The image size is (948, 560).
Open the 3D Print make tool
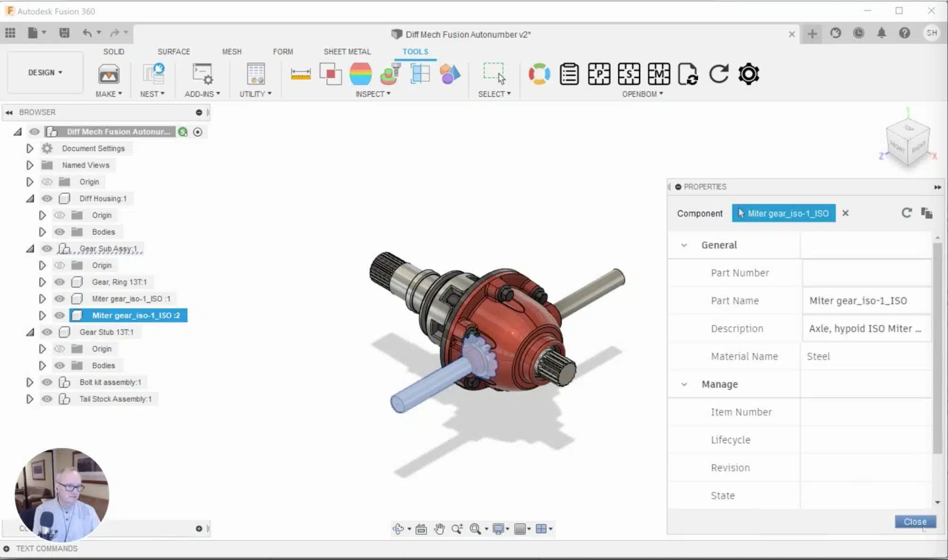pyautogui.click(x=109, y=74)
